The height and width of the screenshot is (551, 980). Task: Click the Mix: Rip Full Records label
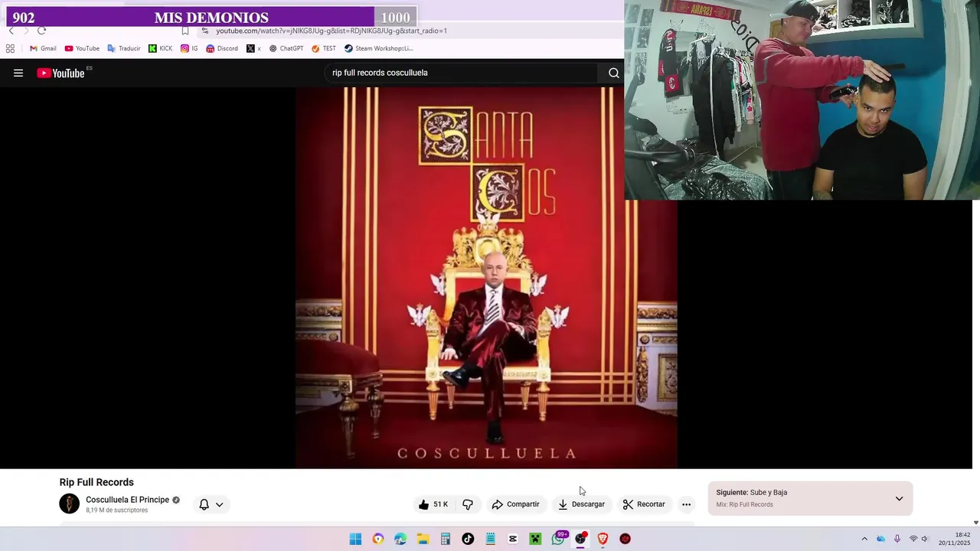(744, 505)
